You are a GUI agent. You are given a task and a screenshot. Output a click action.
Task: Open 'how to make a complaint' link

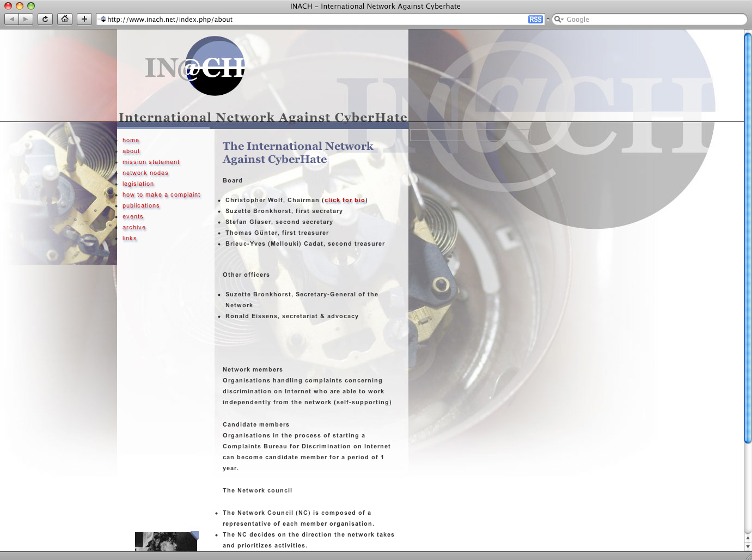161,195
